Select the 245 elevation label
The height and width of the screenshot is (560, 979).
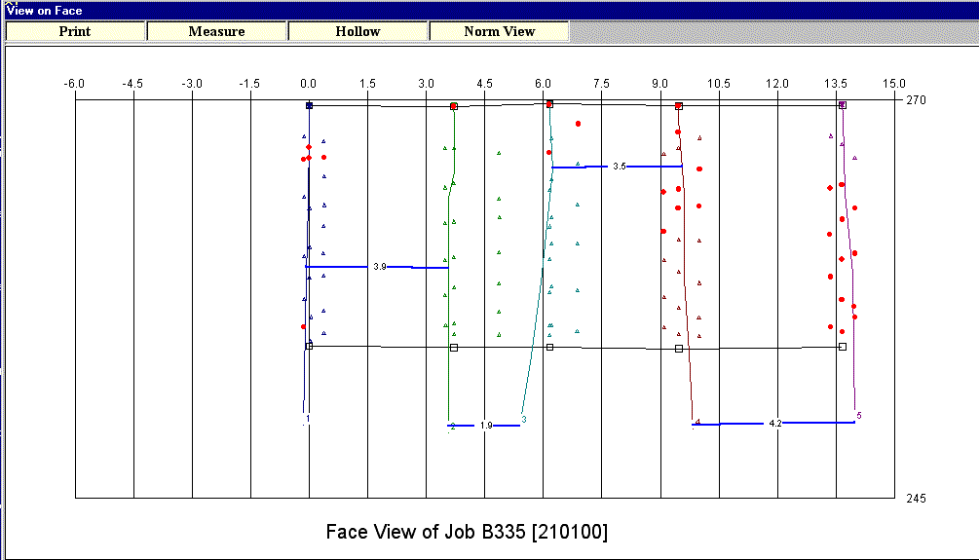point(916,499)
